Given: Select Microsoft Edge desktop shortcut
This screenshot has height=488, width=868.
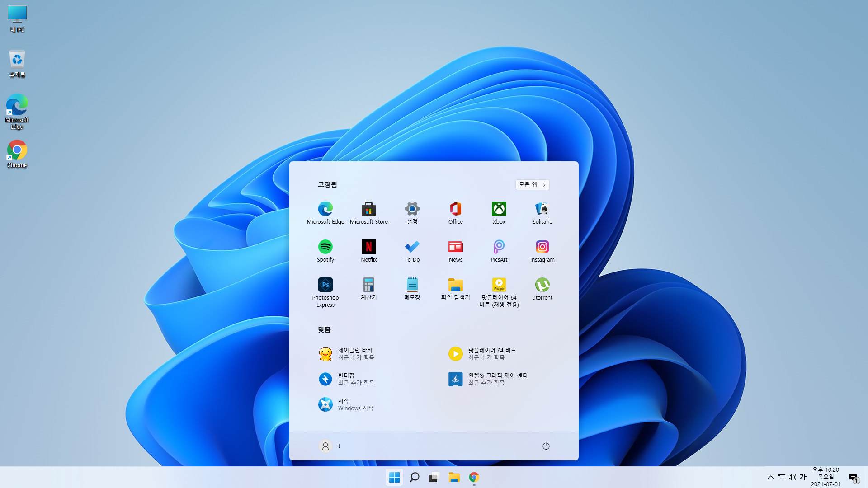Looking at the screenshot, I should click(17, 112).
